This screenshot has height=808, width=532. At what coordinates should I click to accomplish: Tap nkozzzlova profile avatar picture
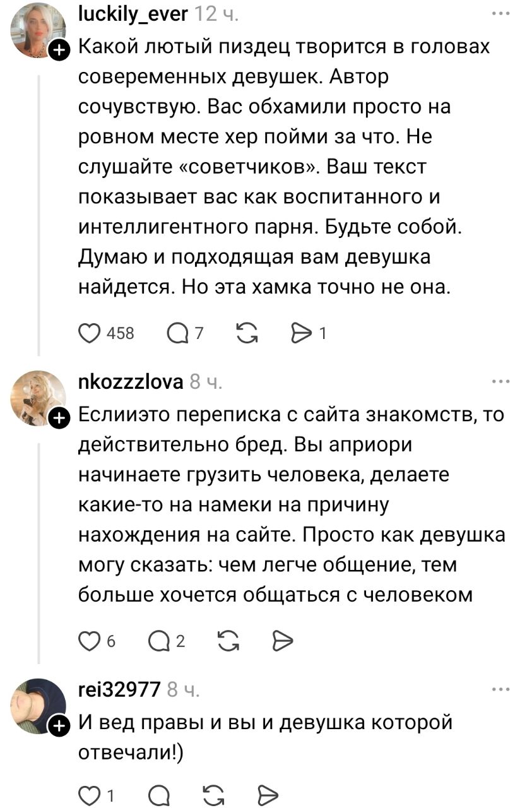pos(38,398)
